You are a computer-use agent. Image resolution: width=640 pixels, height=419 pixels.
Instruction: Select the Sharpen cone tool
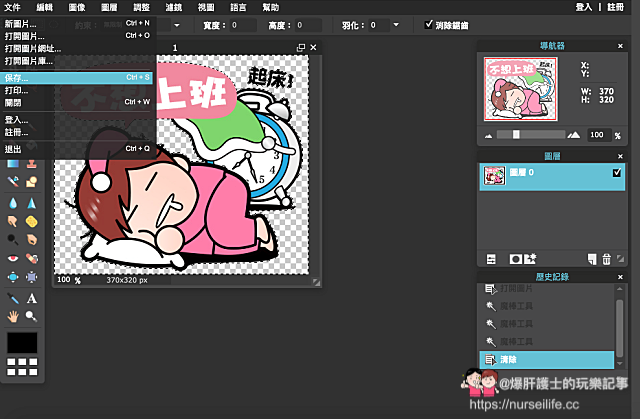pyautogui.click(x=31, y=203)
